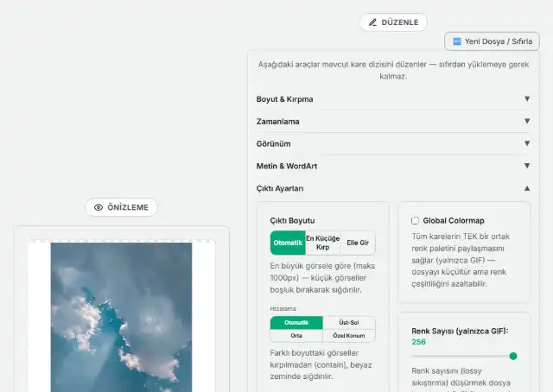Click the Global Colormap label text
Image resolution: width=553 pixels, height=392 pixels.
pyautogui.click(x=454, y=221)
